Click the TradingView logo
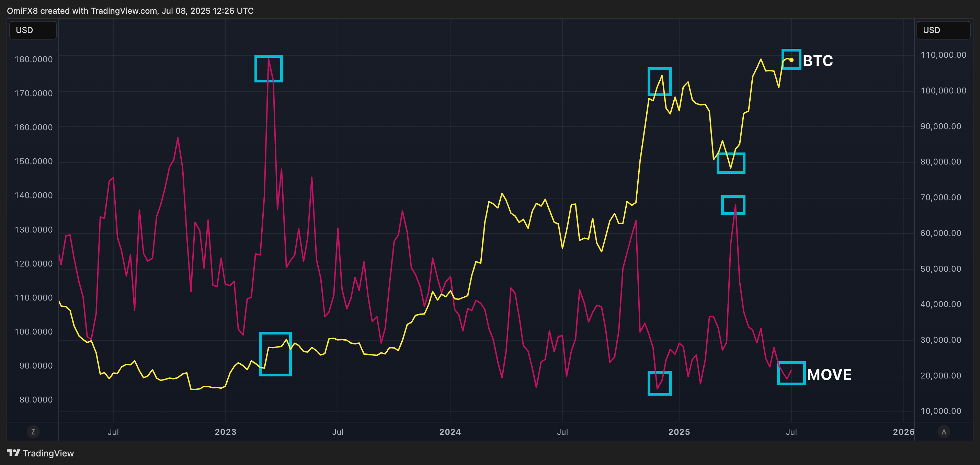This screenshot has height=465, width=980. coord(40,453)
